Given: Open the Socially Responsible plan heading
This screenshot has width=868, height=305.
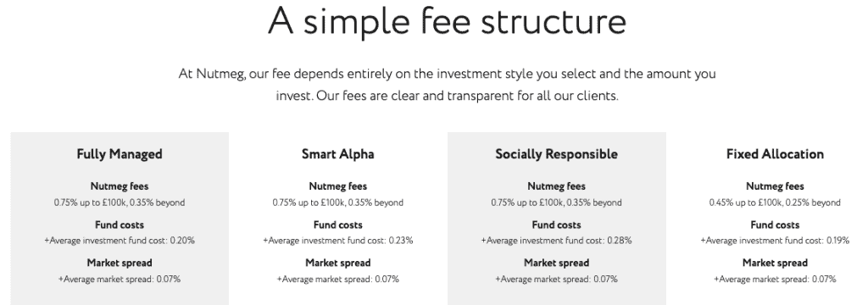Looking at the screenshot, I should (556, 154).
